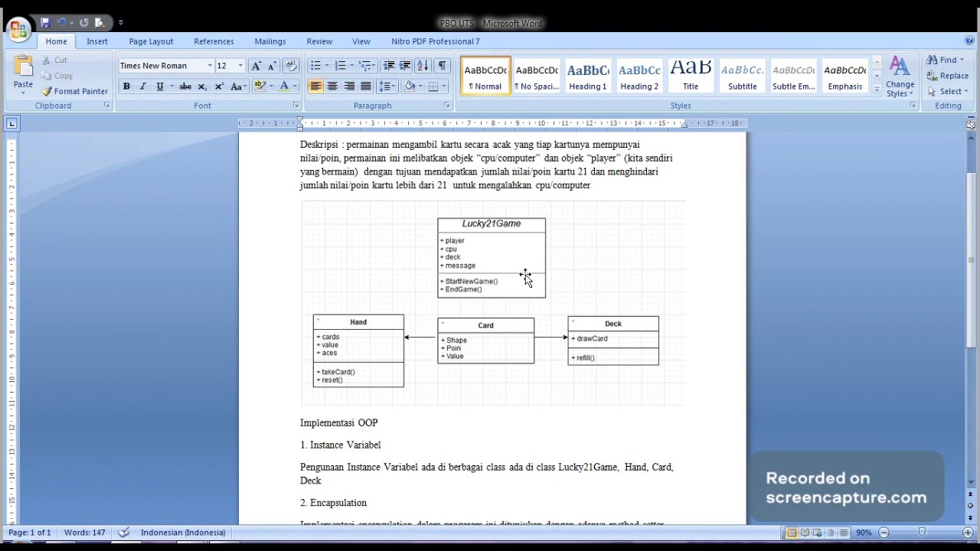Open the font name dropdown

tap(210, 66)
